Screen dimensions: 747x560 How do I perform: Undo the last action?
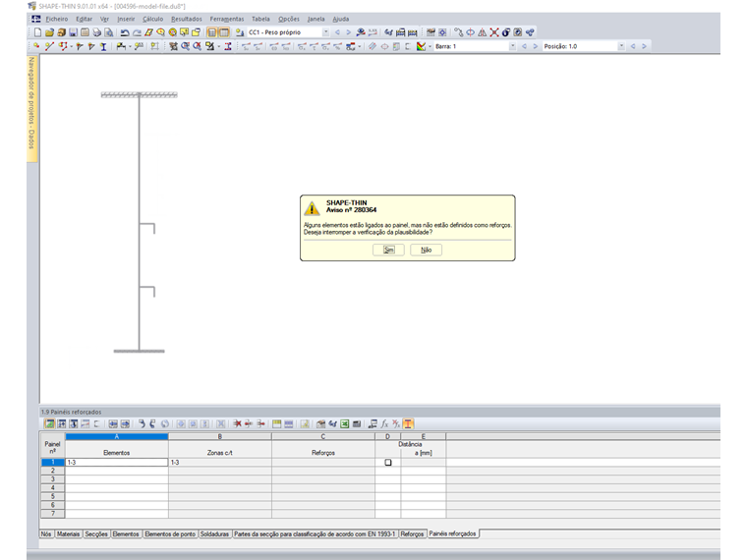[125, 32]
